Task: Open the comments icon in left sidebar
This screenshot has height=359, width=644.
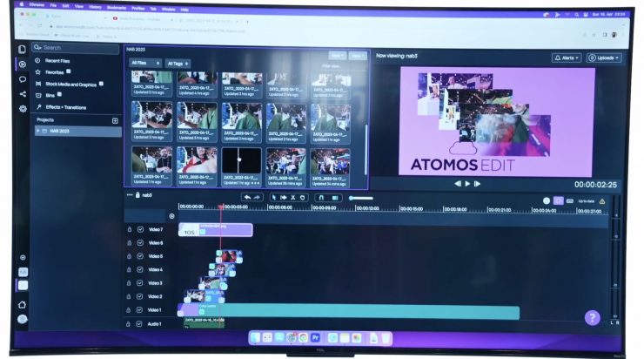Action: click(x=23, y=79)
